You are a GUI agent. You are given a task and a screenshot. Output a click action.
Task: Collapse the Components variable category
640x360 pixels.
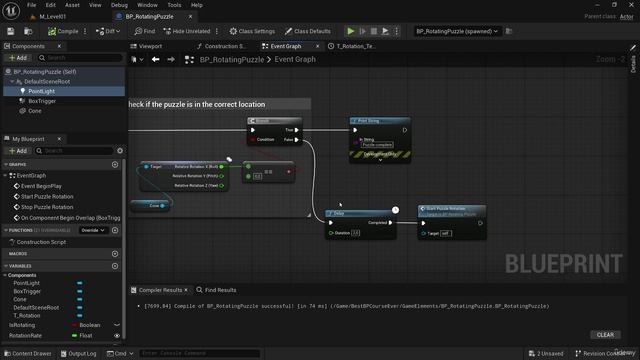(x=5, y=276)
